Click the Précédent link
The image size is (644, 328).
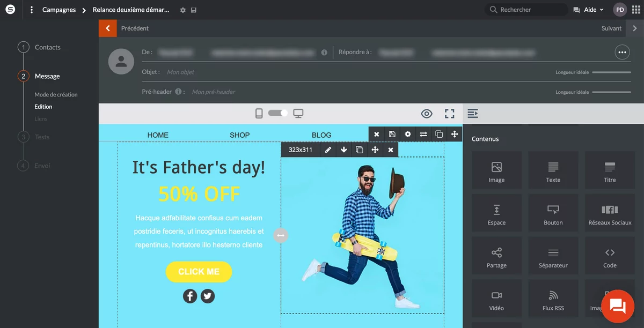135,28
